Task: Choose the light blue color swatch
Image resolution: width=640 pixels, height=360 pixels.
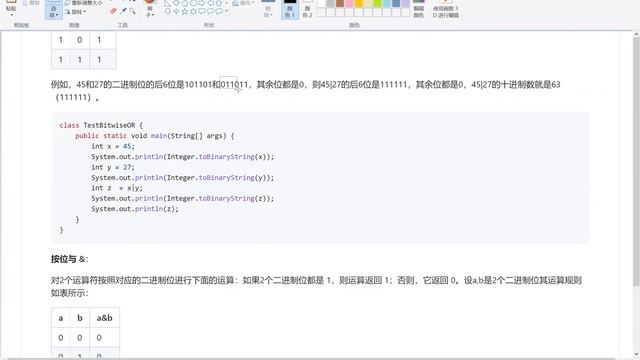Action: (387, 3)
